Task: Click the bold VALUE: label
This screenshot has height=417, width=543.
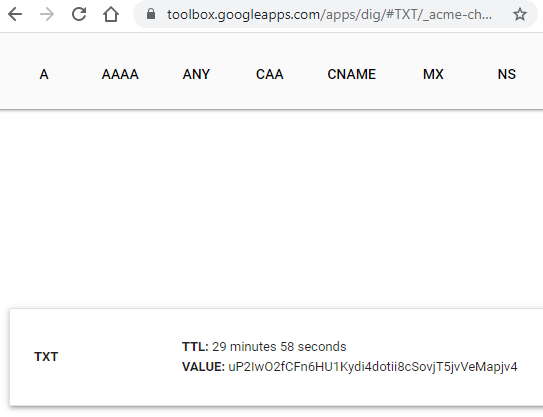Action: point(203,367)
